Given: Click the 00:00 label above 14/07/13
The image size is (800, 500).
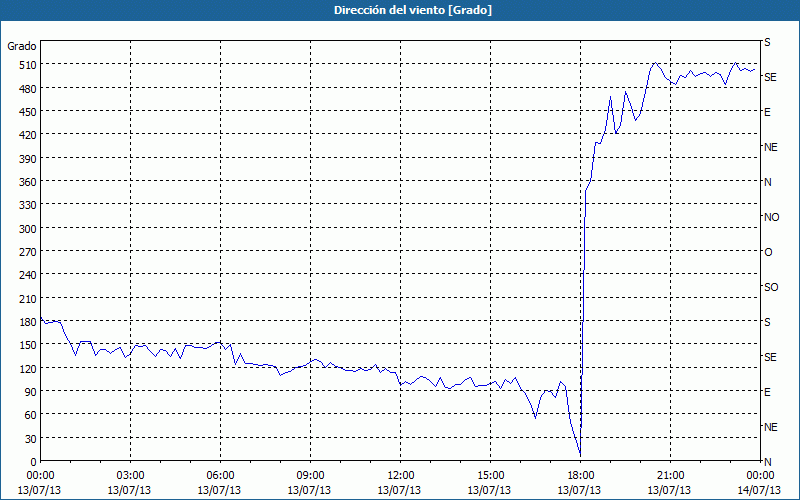Looking at the screenshot, I should (760, 476).
